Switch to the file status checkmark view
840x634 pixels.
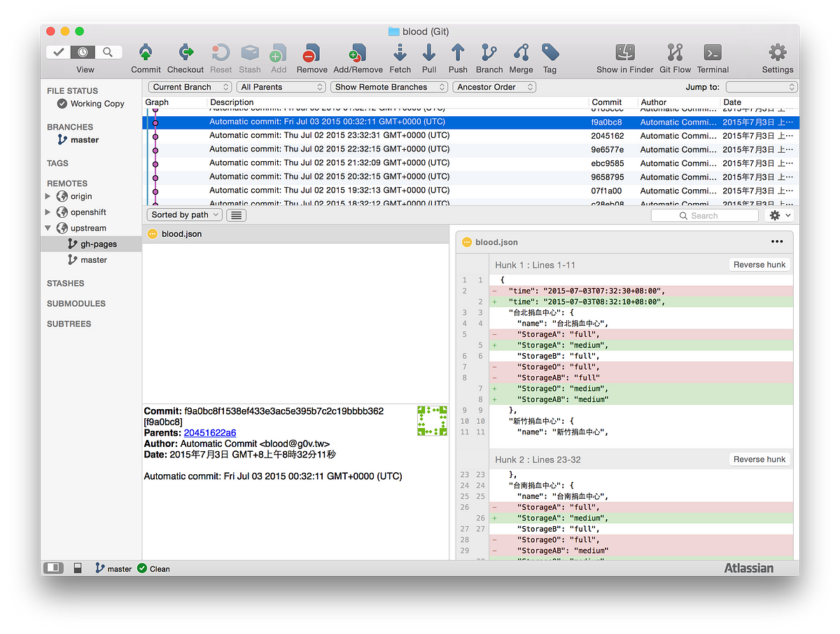[59, 52]
